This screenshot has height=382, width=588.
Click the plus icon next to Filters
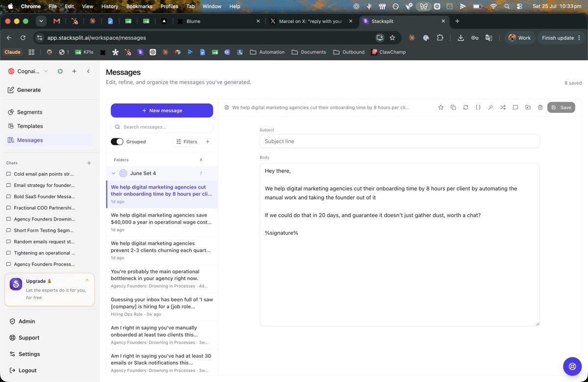(x=208, y=142)
